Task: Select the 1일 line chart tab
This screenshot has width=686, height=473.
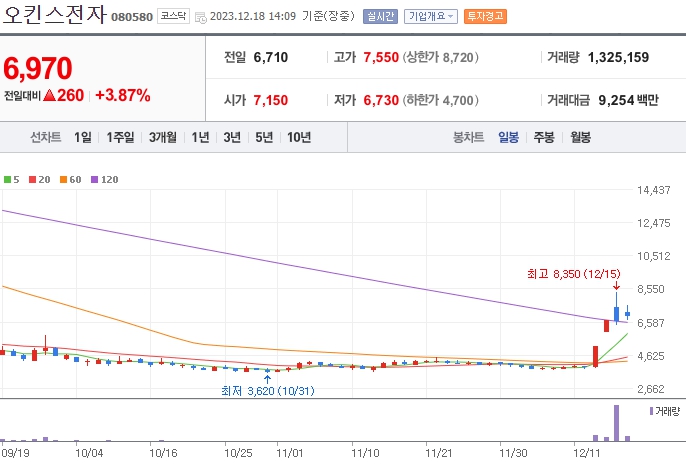Action: [83, 137]
